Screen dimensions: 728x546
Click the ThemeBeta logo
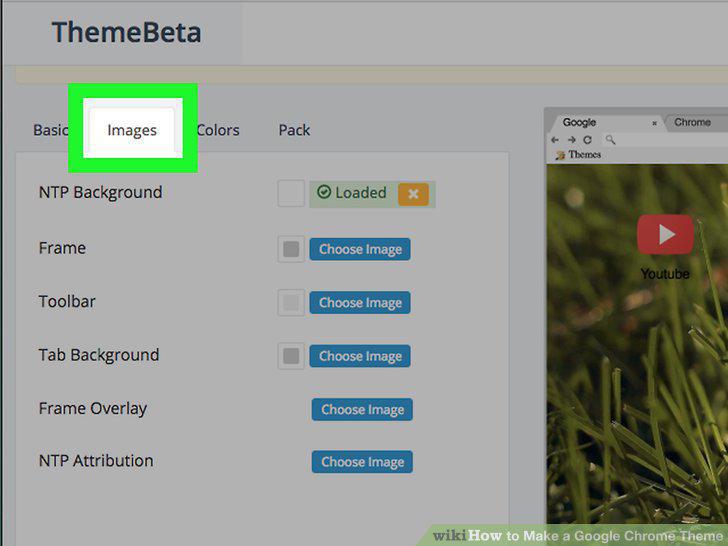(126, 32)
